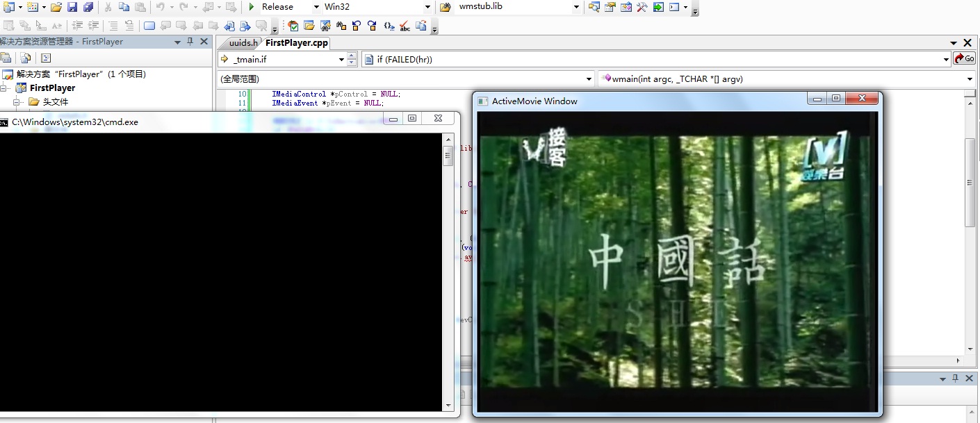The image size is (980, 423).
Task: Click code editor scrollbar down arrow
Action: pos(971,349)
